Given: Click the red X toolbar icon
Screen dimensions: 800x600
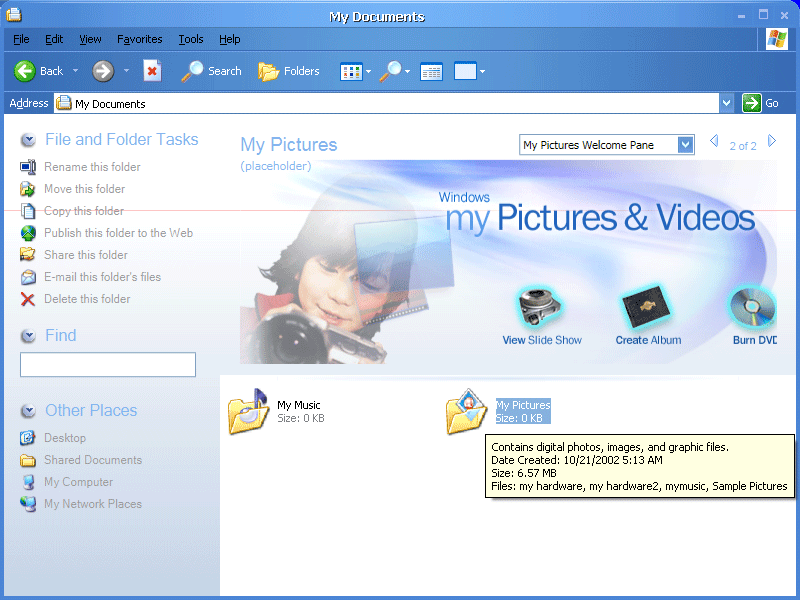Looking at the screenshot, I should (x=152, y=71).
